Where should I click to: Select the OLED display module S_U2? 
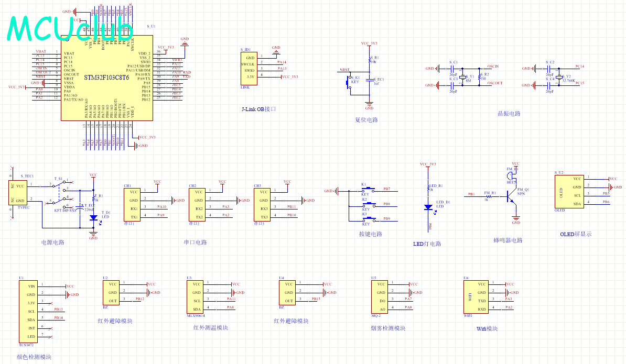point(569,191)
